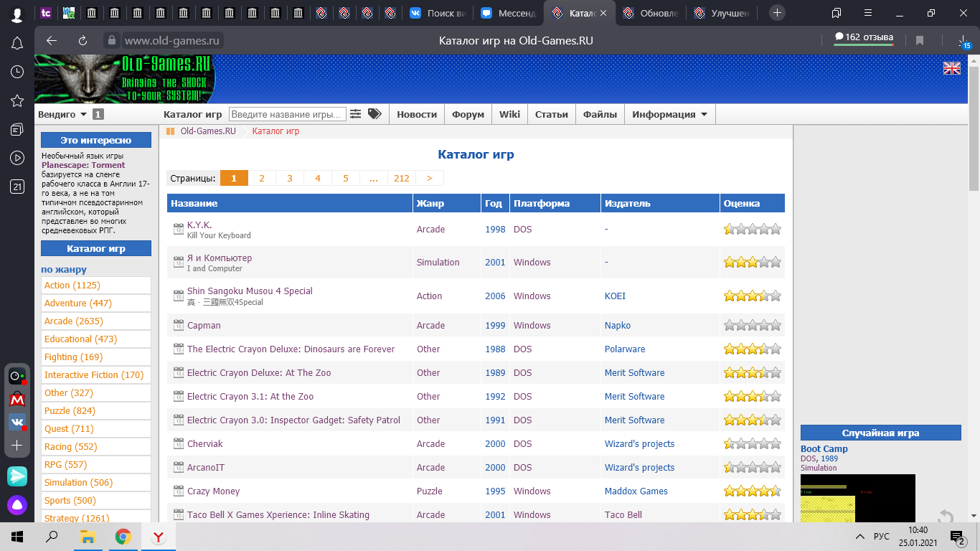This screenshot has height=551, width=980.
Task: Click the star rating for Capman
Action: coord(752,325)
